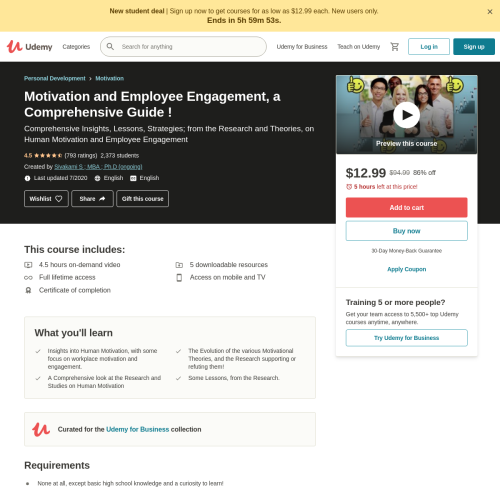500x500 pixels.
Task: Dismiss the new student deal banner
Action: click(x=490, y=12)
